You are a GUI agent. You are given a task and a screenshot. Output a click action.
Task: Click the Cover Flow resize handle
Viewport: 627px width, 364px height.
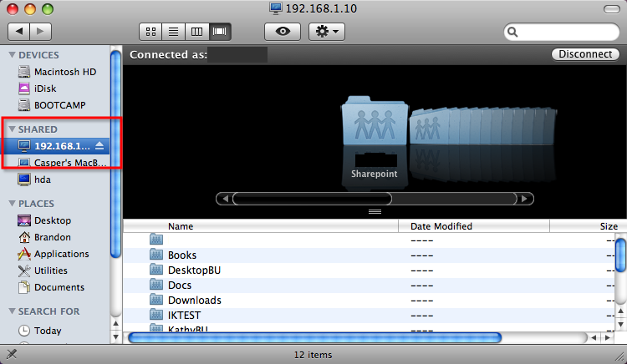click(375, 211)
